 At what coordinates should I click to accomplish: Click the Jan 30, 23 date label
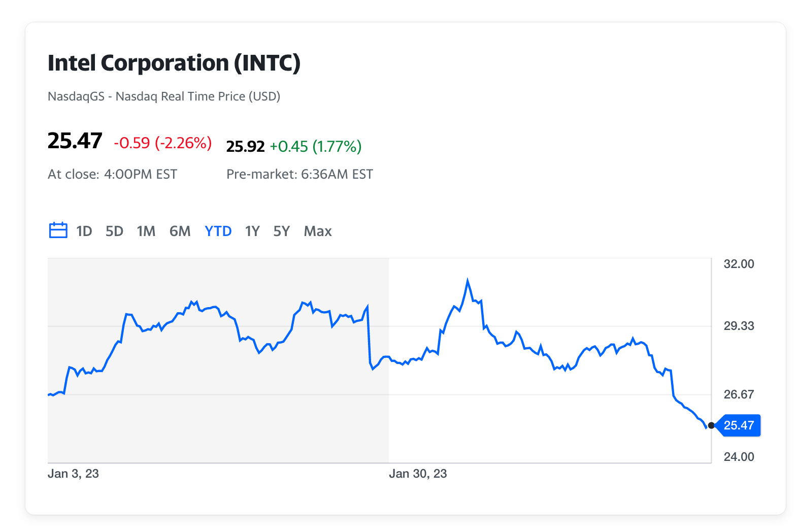418,474
